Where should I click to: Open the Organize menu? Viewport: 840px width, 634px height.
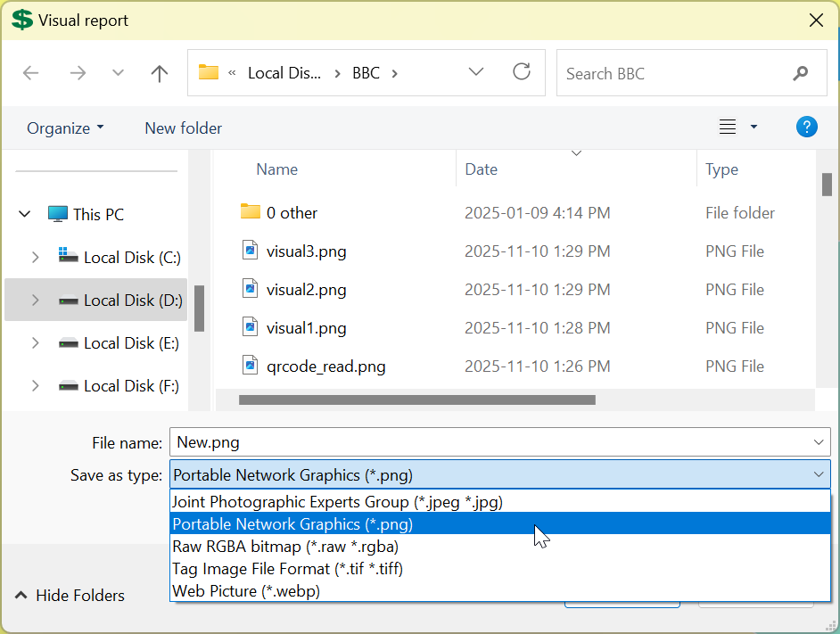pyautogui.click(x=65, y=128)
